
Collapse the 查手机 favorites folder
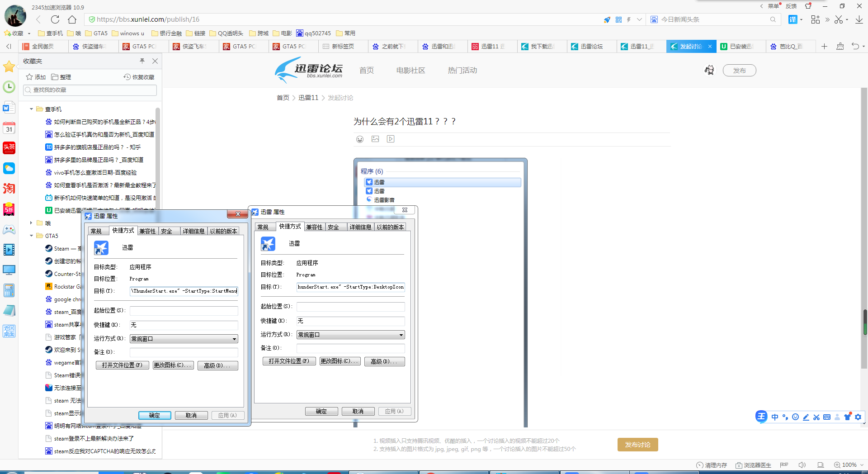[x=32, y=109]
